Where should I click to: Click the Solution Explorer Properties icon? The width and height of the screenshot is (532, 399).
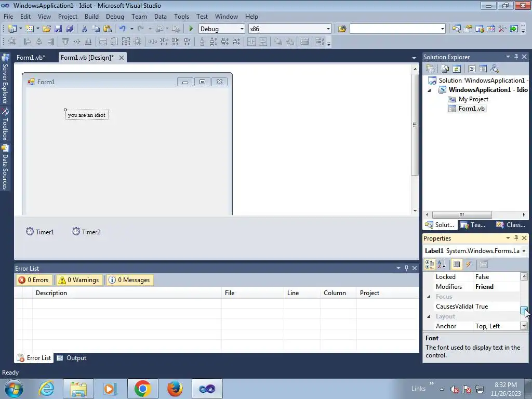[430, 69]
